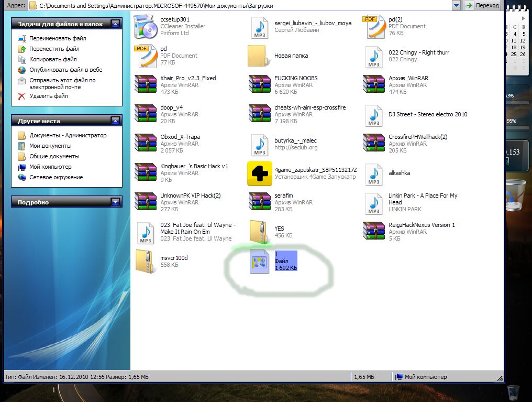
Task: Select the pd PDF document icon
Action: 146,56
